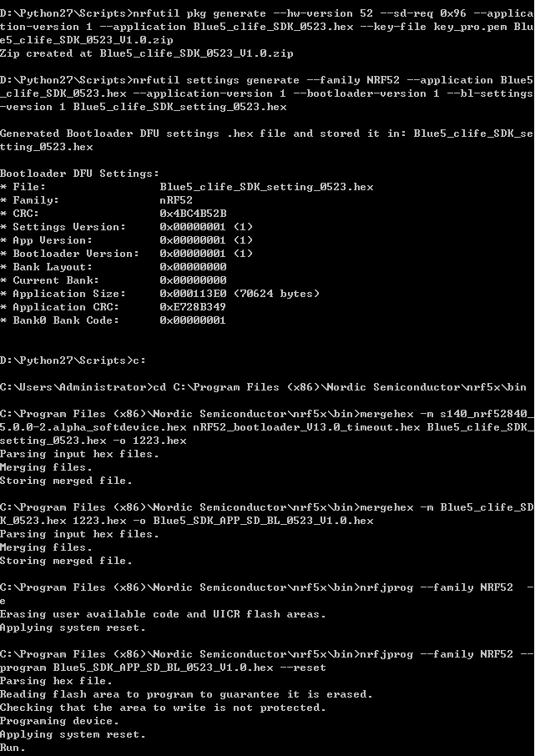This screenshot has width=535, height=756.
Task: Click the 'Bootloader Version' line
Action: coord(125,254)
